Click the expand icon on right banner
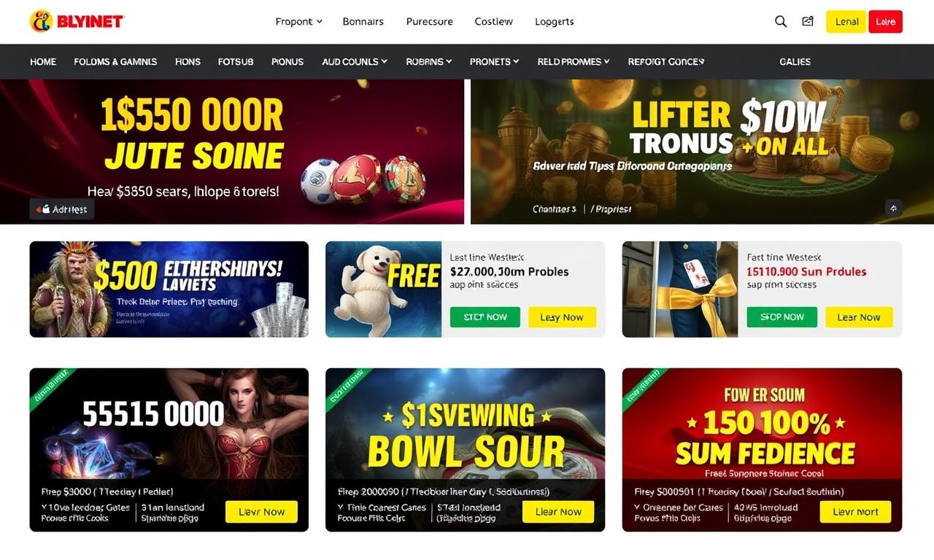Image resolution: width=934 pixels, height=560 pixels. [x=893, y=208]
